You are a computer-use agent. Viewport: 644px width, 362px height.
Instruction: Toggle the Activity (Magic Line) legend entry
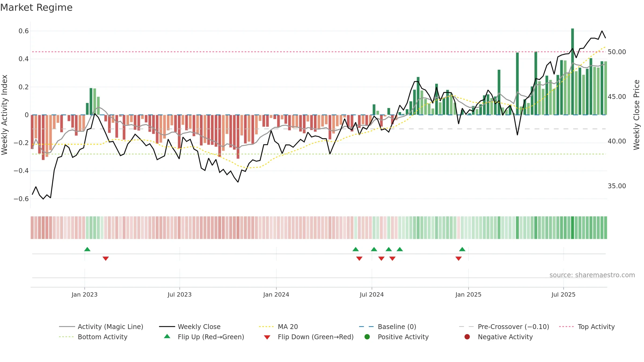pyautogui.click(x=101, y=327)
